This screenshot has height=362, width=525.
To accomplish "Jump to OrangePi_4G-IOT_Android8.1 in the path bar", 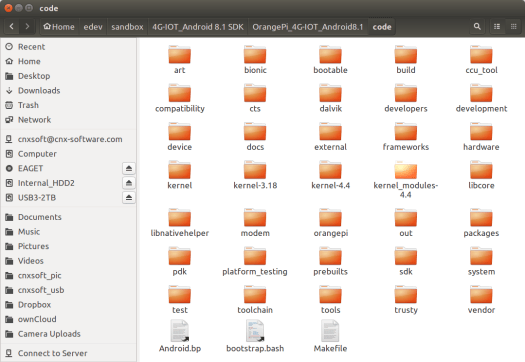I will (x=308, y=27).
